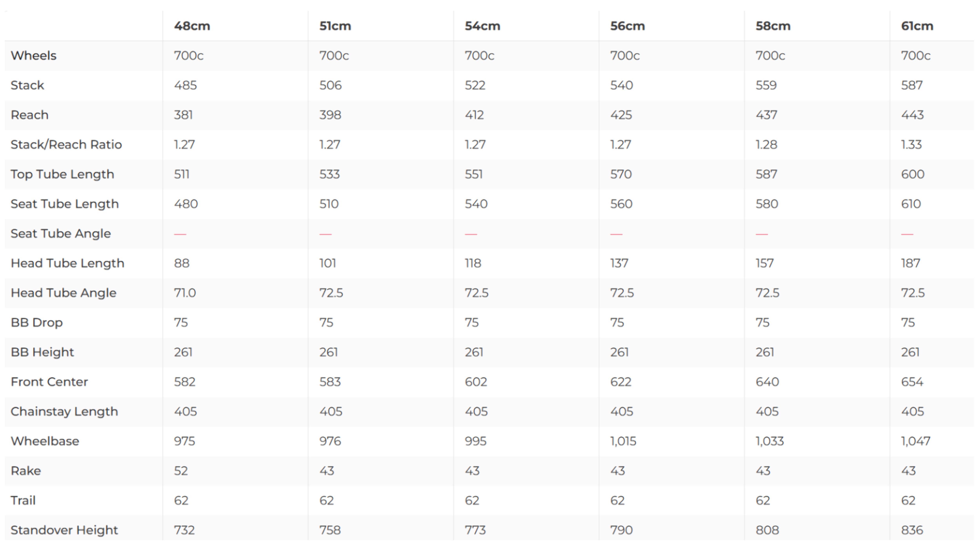The image size is (980, 551).
Task: Select the Standover Height row label
Action: click(64, 530)
